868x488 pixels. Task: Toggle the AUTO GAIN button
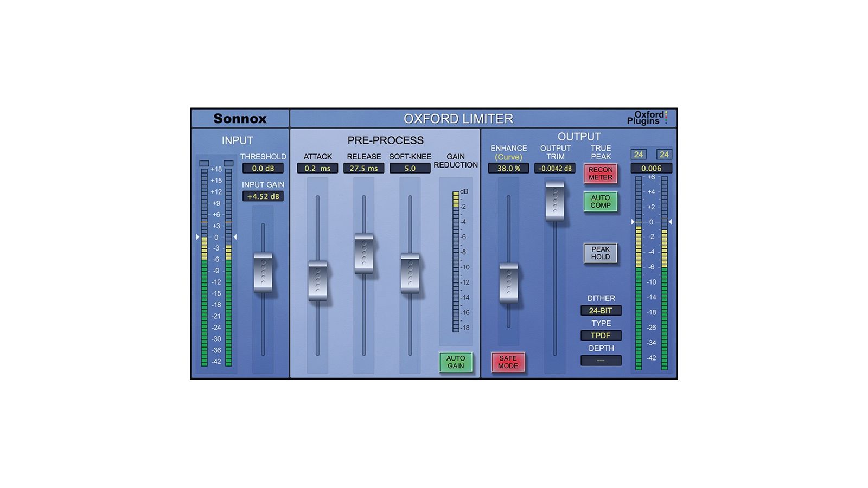click(456, 362)
